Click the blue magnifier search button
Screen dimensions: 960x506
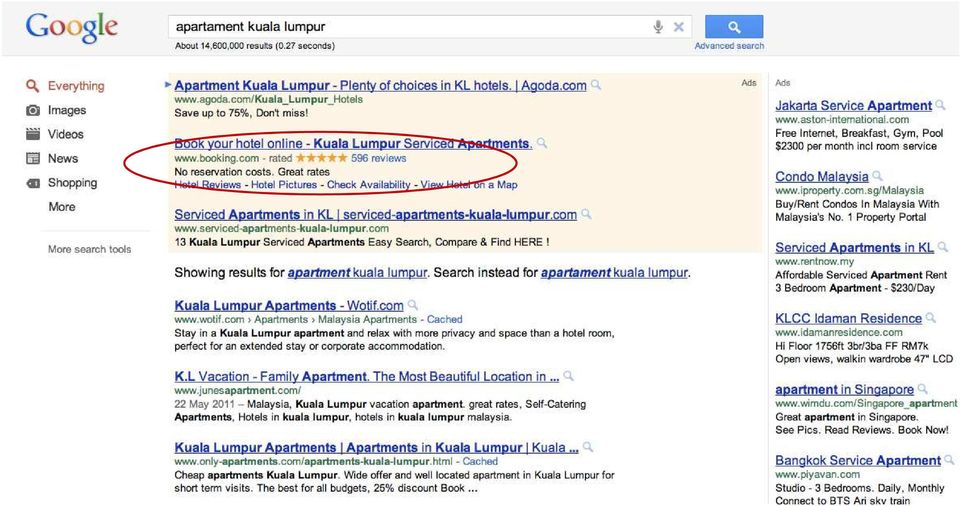[734, 27]
